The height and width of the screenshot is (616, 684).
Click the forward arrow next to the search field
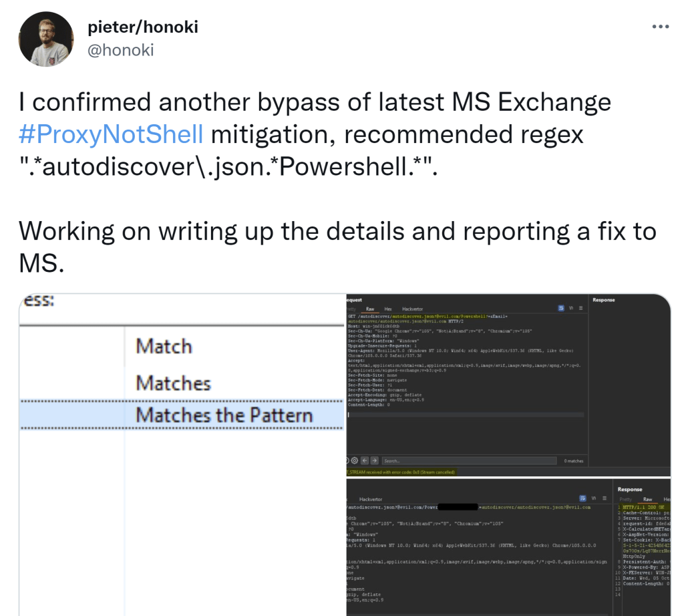[x=374, y=461]
